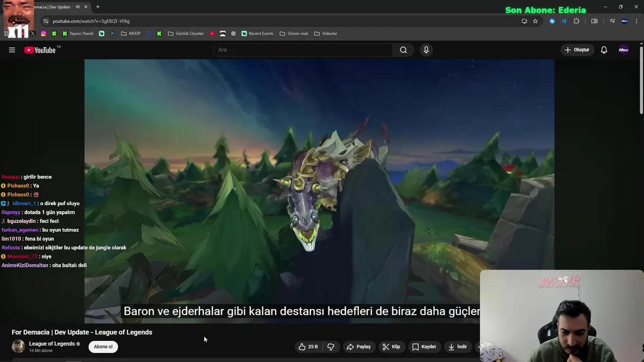The height and width of the screenshot is (362, 644).
Task: Install app icon in the address bar
Action: click(524, 21)
